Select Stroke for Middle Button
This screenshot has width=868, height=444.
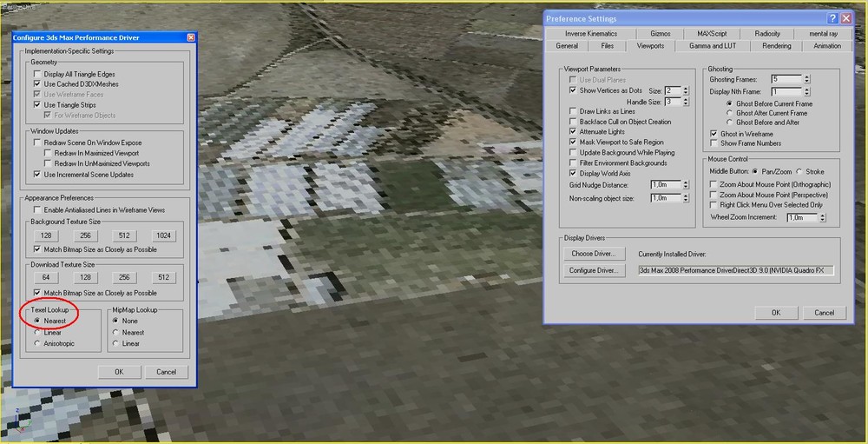pyautogui.click(x=799, y=172)
